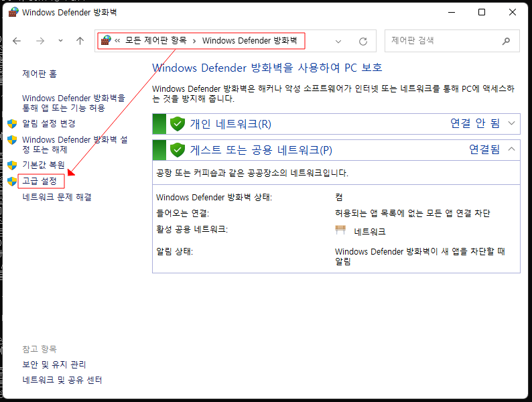Click shield icon beside 알림 설정 변경
The width and height of the screenshot is (532, 402).
[12, 124]
